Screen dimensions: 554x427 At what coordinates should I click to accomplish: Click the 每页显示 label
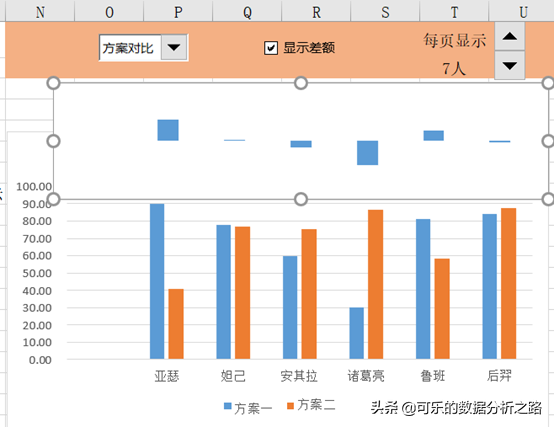[455, 40]
